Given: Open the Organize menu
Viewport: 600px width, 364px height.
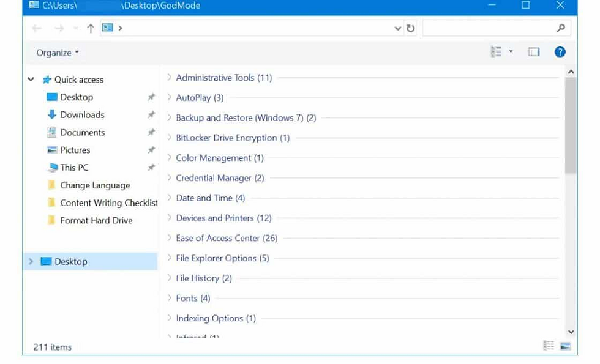Looking at the screenshot, I should [58, 53].
